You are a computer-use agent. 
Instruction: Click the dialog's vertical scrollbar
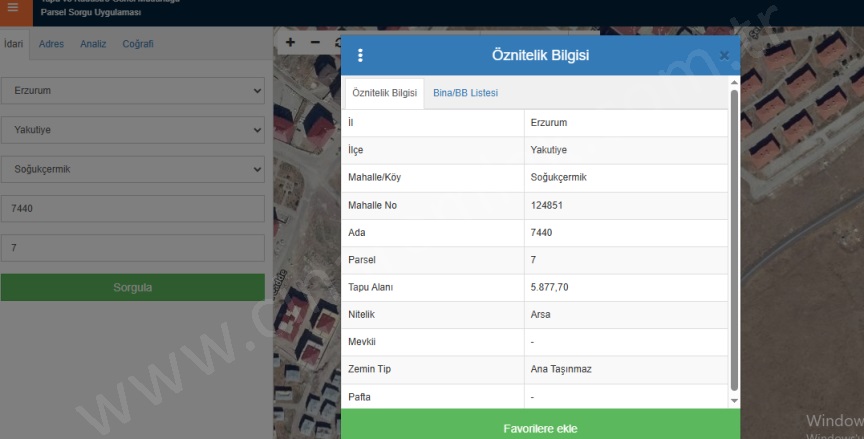pyautogui.click(x=735, y=240)
